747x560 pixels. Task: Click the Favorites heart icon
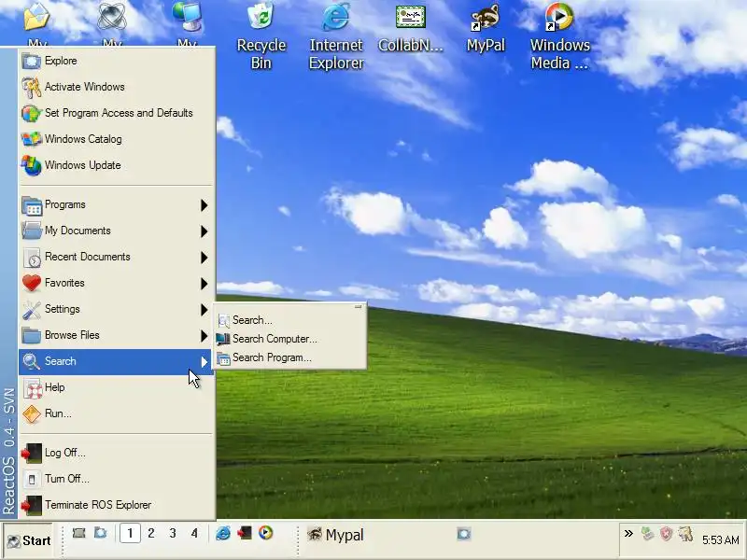point(32,284)
